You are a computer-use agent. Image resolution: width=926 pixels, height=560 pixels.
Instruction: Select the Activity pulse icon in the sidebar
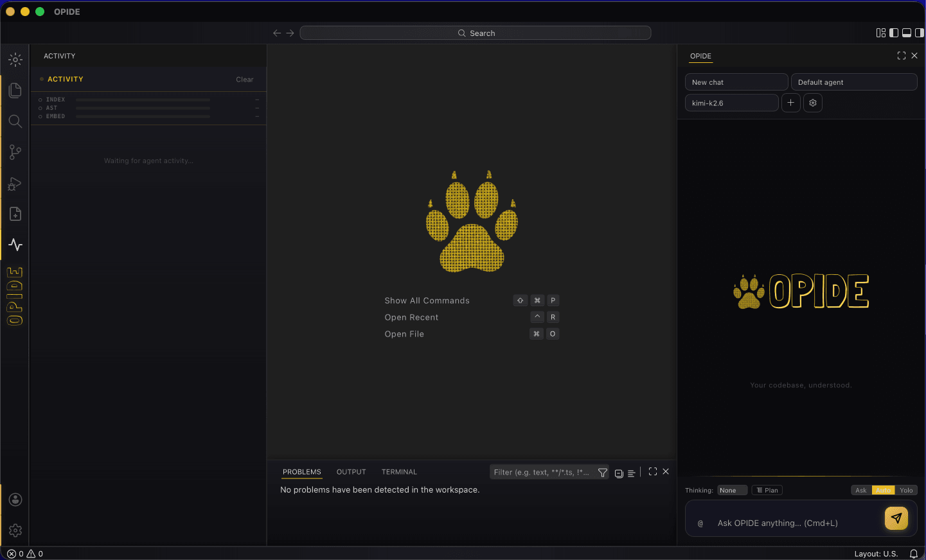tap(15, 245)
